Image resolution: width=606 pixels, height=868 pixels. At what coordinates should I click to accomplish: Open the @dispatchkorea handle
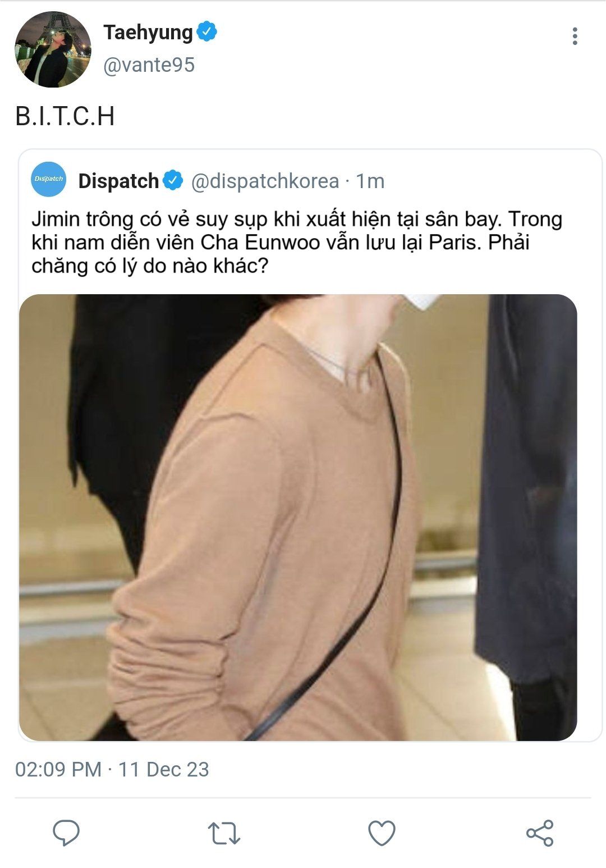[x=265, y=181]
